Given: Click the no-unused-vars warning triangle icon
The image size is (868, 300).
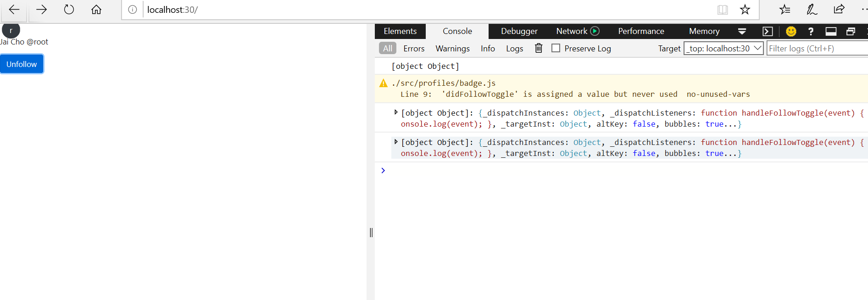Looking at the screenshot, I should [384, 83].
